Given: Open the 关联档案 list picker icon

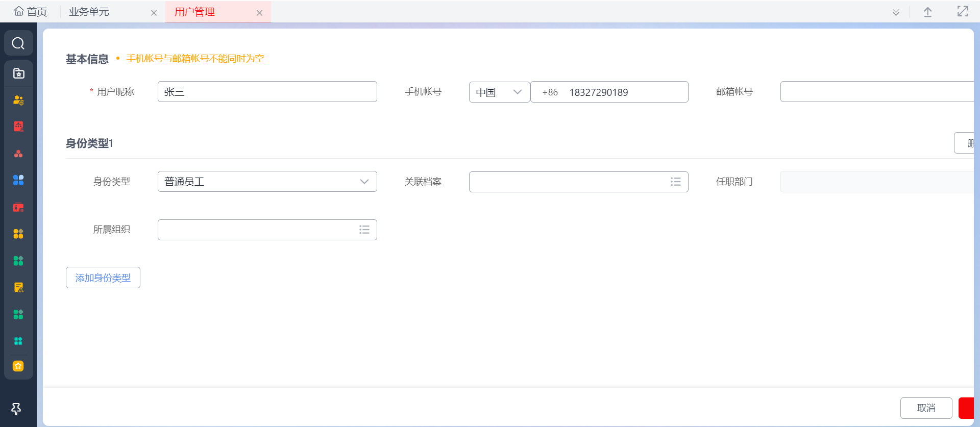Looking at the screenshot, I should 675,182.
